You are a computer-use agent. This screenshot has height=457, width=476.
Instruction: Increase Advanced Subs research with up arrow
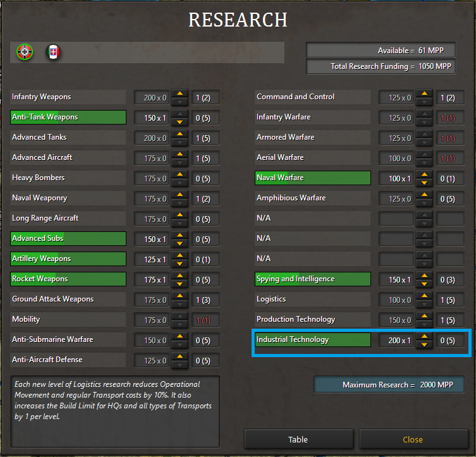point(180,235)
